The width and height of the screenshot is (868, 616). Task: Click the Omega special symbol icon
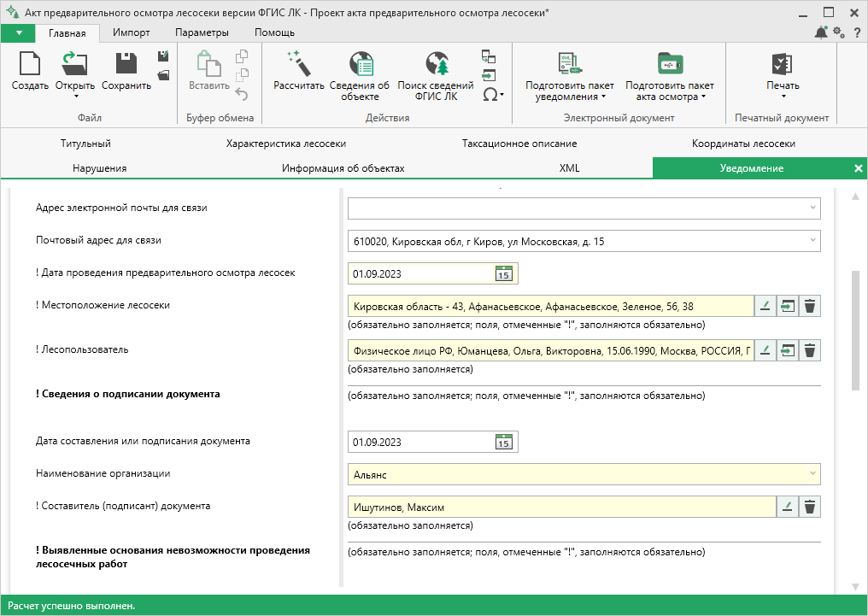tap(490, 95)
